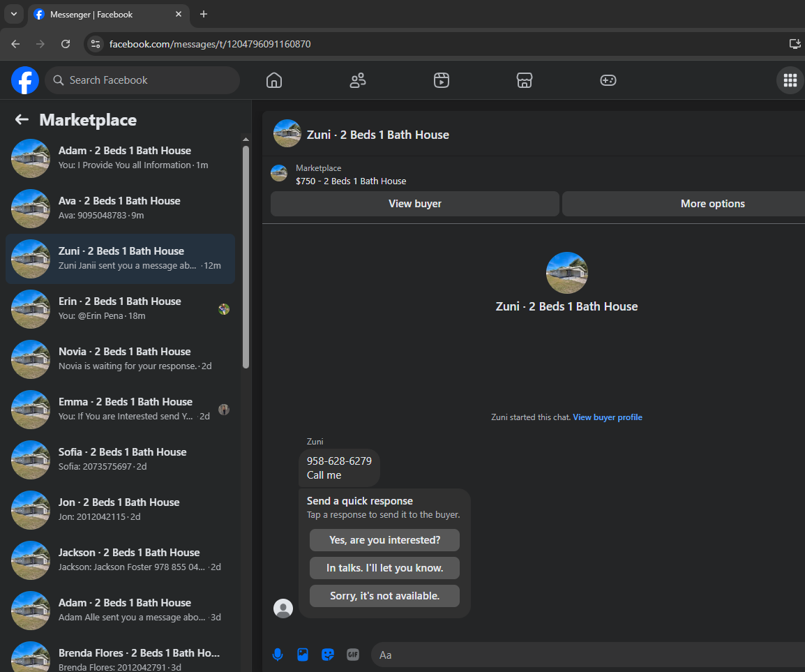Open the Novia conversation
Viewport: 805px width, 672px height.
[120, 359]
